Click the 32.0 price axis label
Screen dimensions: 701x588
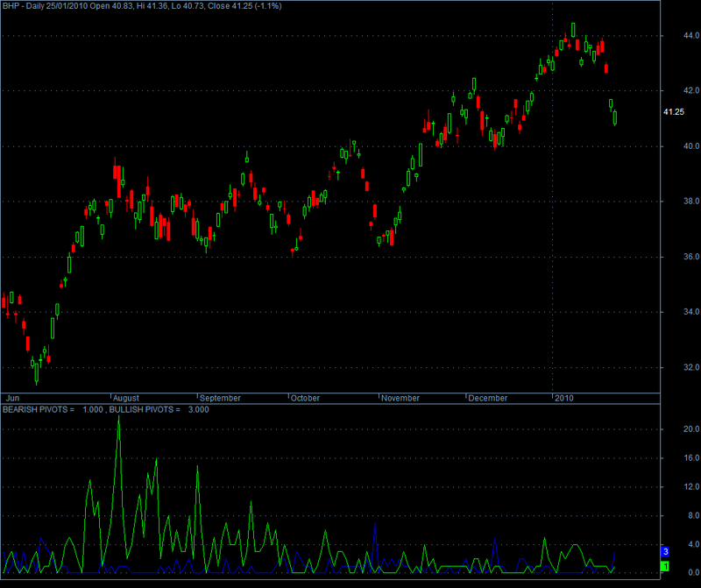click(x=691, y=367)
